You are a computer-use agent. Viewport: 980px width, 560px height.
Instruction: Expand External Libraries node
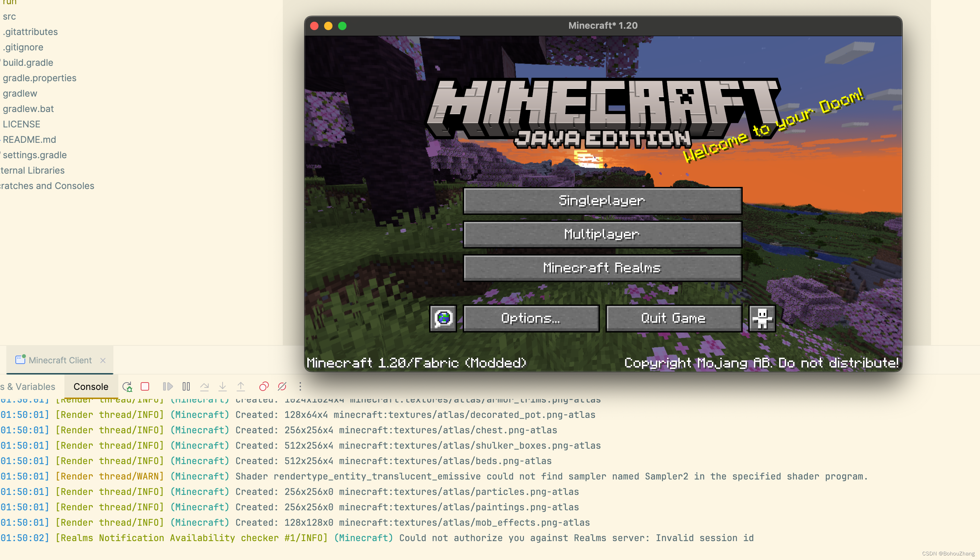click(x=32, y=170)
